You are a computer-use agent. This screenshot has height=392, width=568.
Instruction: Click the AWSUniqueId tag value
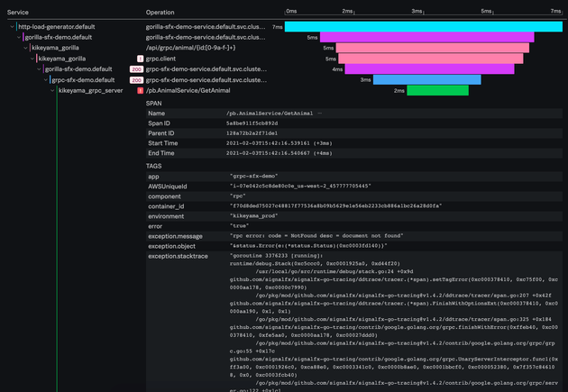coord(300,186)
